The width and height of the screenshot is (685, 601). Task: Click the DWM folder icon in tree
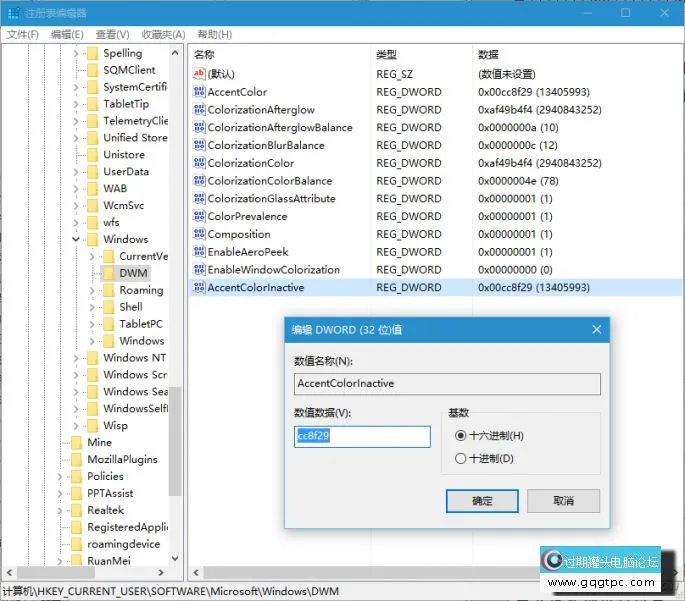(x=108, y=273)
